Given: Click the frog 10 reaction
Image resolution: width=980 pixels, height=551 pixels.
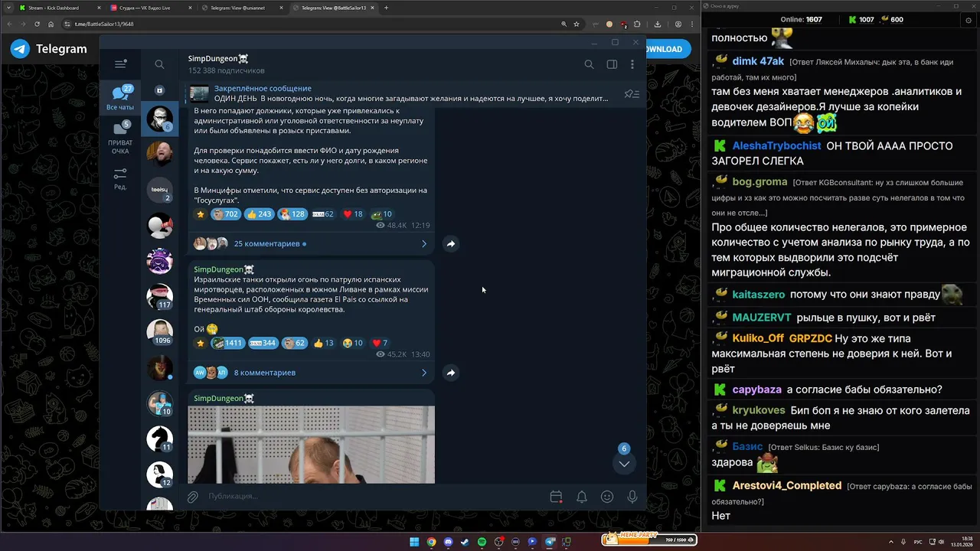Looking at the screenshot, I should click(381, 214).
